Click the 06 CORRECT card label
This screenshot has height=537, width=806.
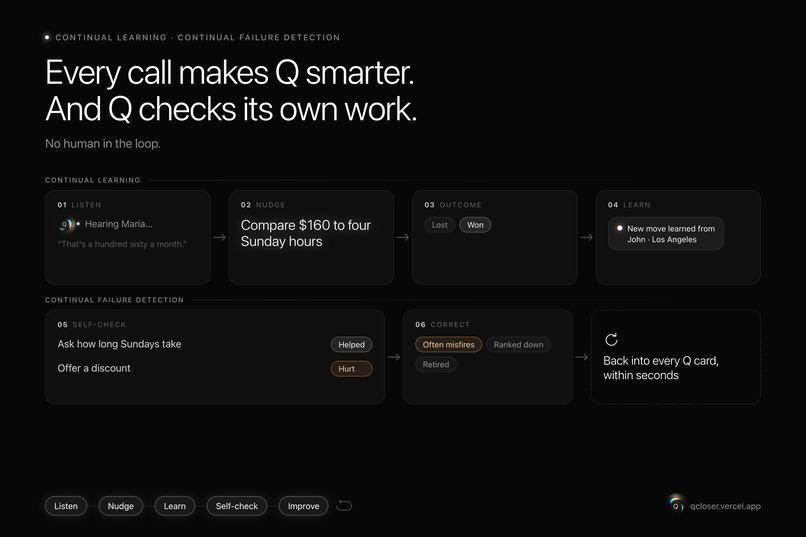[443, 325]
